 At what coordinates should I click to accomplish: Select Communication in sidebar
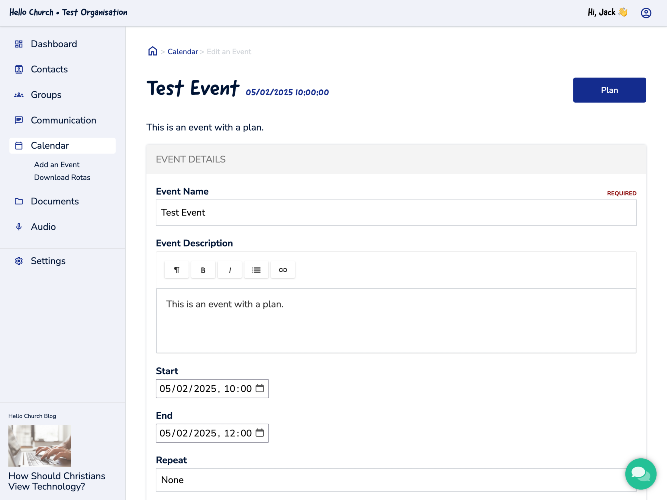[63, 120]
